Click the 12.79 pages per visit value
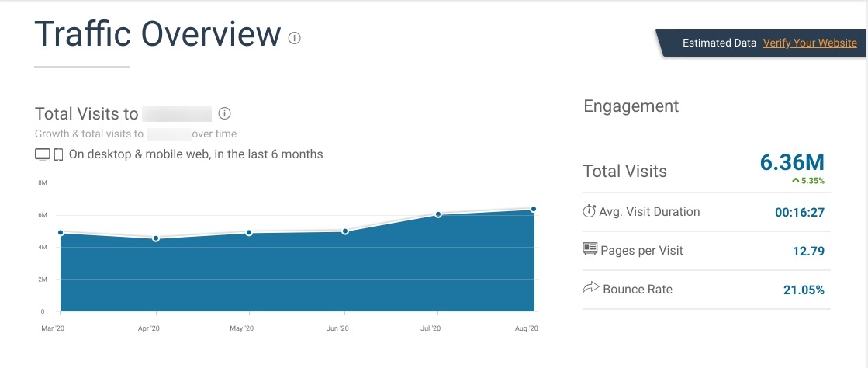Viewport: 868px width, 368px height. click(809, 251)
